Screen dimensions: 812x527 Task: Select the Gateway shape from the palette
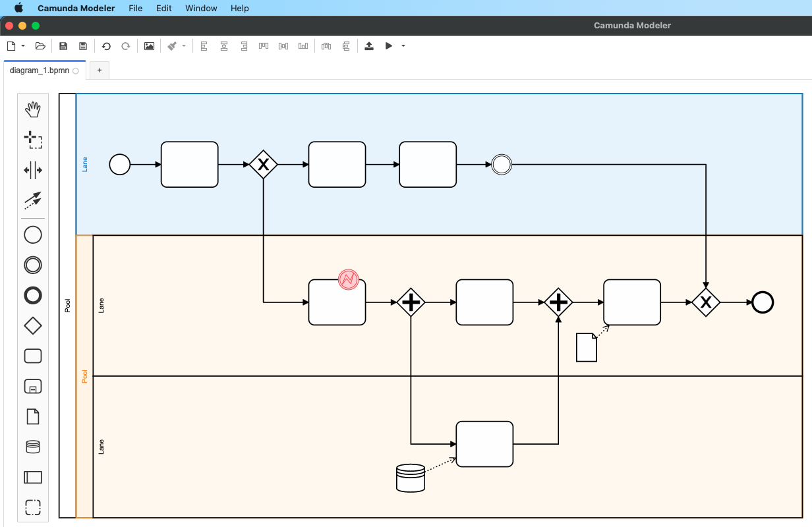(x=33, y=325)
